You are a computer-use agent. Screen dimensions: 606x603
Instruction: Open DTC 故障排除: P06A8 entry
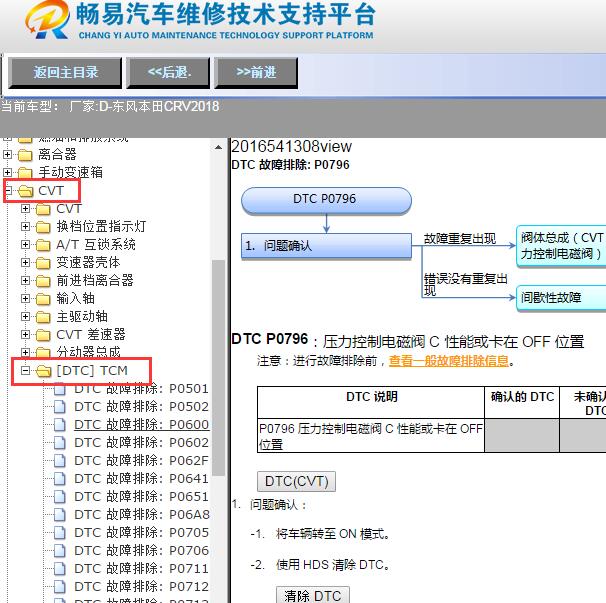[141, 514]
